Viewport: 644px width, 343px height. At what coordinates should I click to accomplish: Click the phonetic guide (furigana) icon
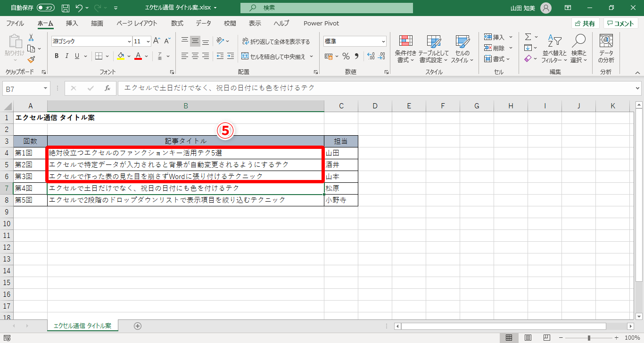click(x=160, y=56)
